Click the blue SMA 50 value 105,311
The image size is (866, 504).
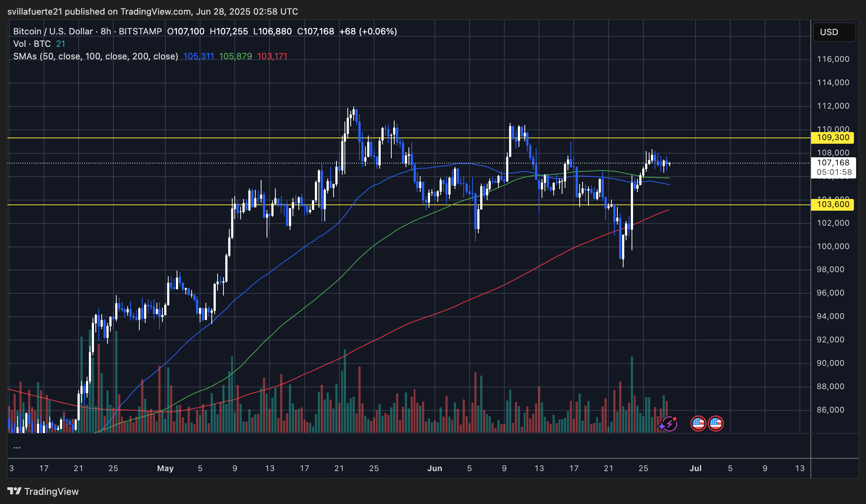coord(199,56)
